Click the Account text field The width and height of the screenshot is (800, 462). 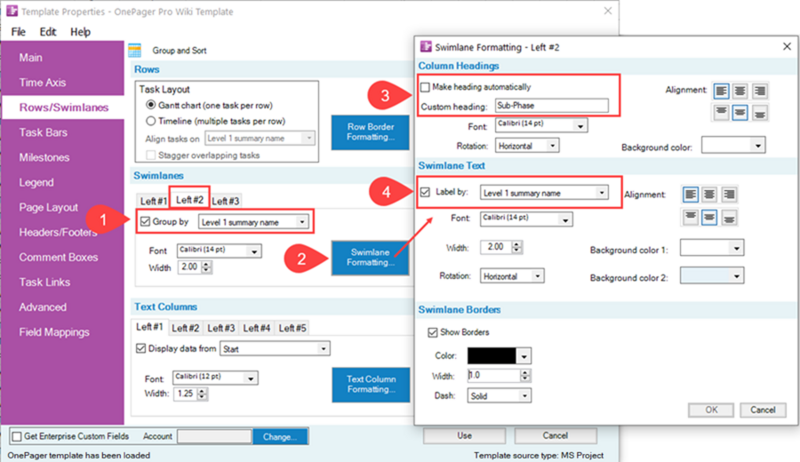pyautogui.click(x=214, y=437)
